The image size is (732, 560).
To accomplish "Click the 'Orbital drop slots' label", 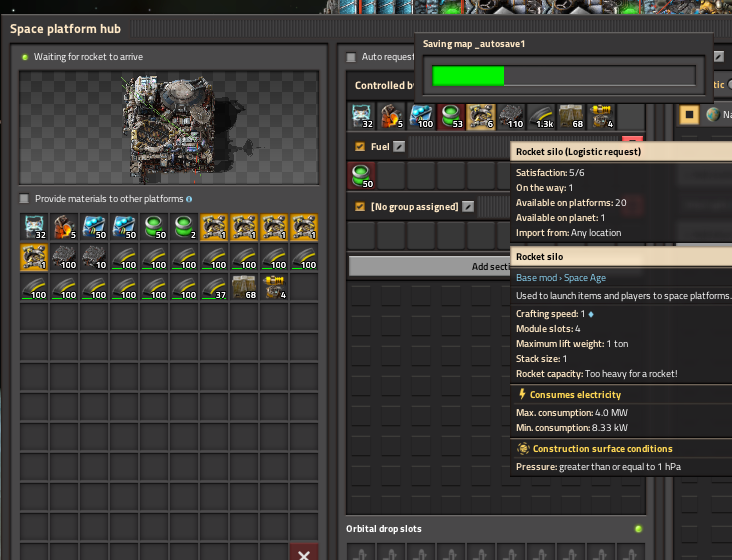I will coord(384,529).
